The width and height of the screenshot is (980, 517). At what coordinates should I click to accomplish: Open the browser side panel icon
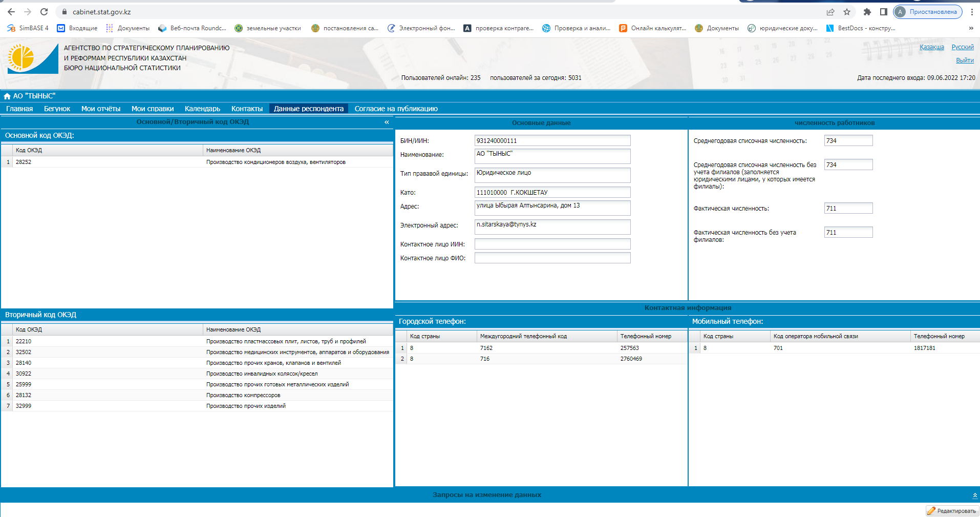click(883, 12)
